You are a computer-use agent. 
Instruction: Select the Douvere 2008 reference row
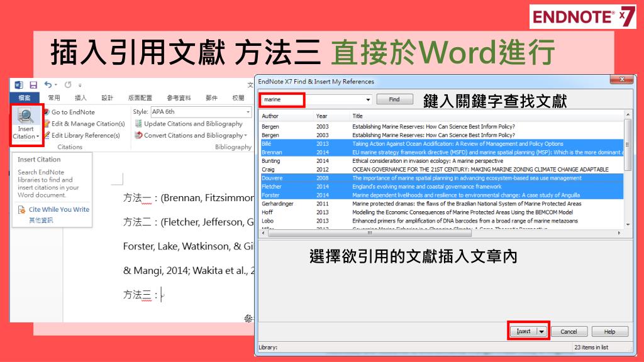point(442,178)
